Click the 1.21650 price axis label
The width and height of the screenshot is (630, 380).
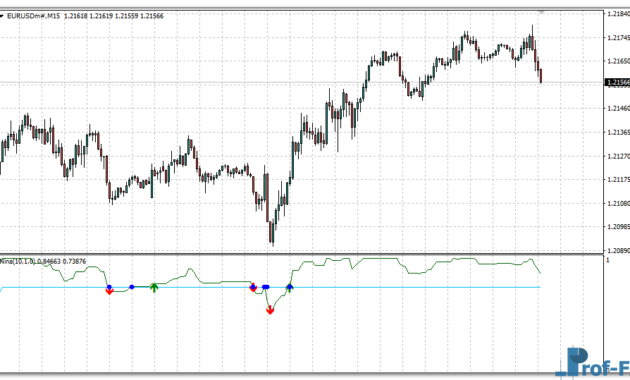618,61
